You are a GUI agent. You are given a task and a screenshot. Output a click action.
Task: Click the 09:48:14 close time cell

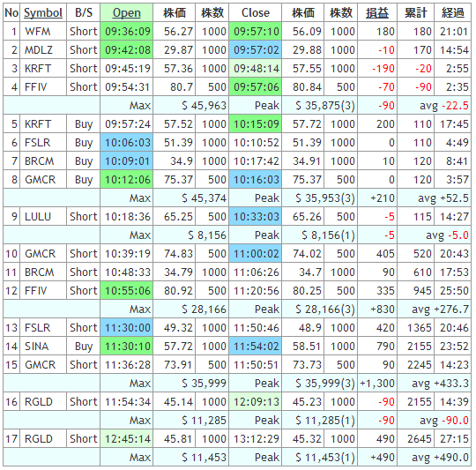256,68
